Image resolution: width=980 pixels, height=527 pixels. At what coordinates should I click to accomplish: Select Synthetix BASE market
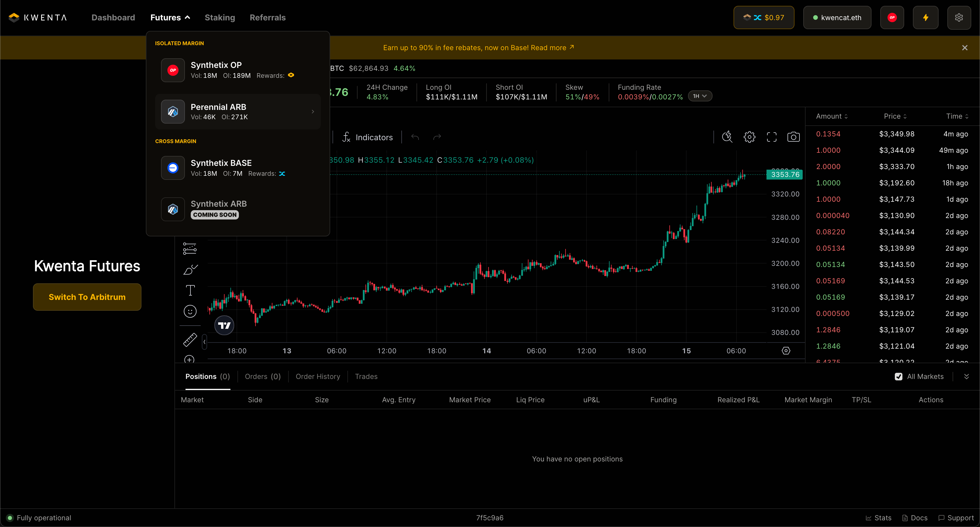[238, 168]
